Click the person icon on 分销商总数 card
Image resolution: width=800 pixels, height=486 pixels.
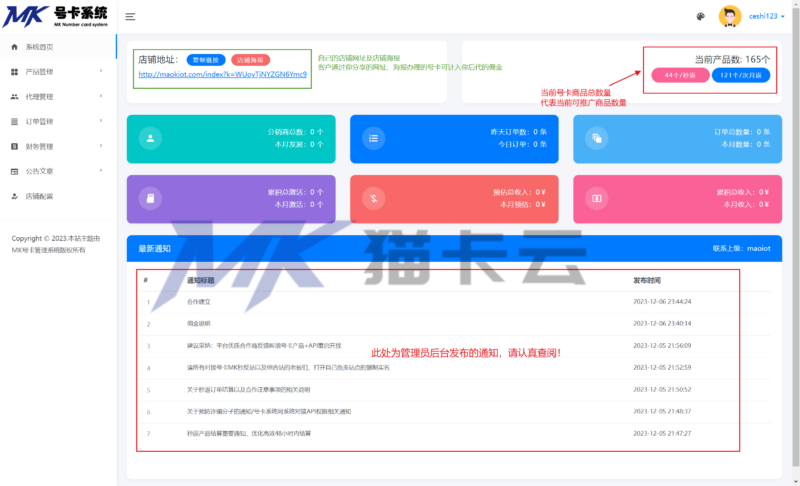click(x=150, y=138)
